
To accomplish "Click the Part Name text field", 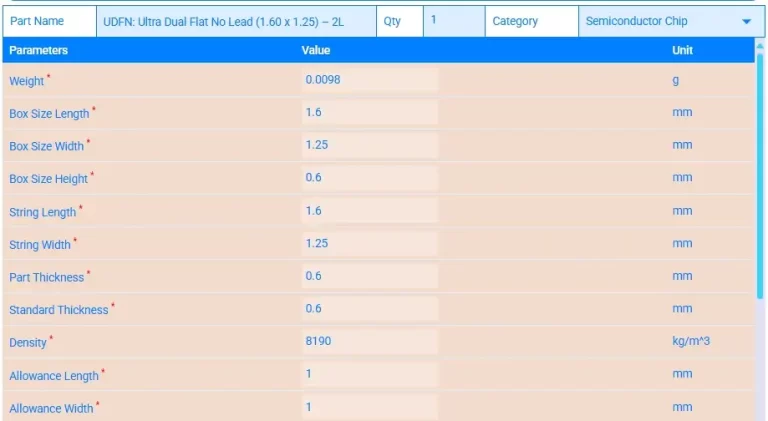I will (x=237, y=21).
